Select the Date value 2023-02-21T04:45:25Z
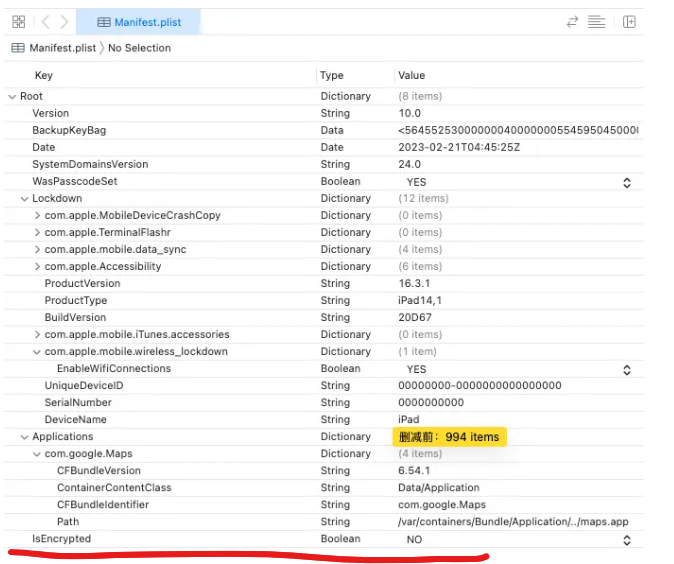 [x=459, y=147]
